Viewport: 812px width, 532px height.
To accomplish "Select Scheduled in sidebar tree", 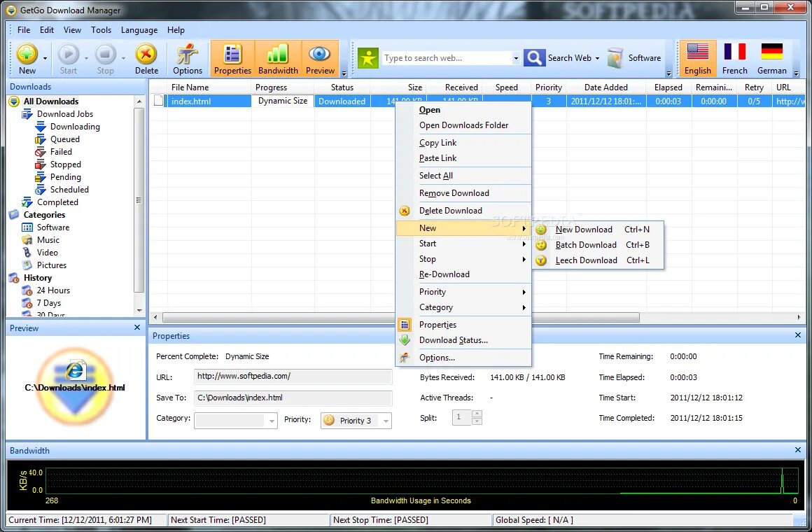I will click(x=69, y=190).
